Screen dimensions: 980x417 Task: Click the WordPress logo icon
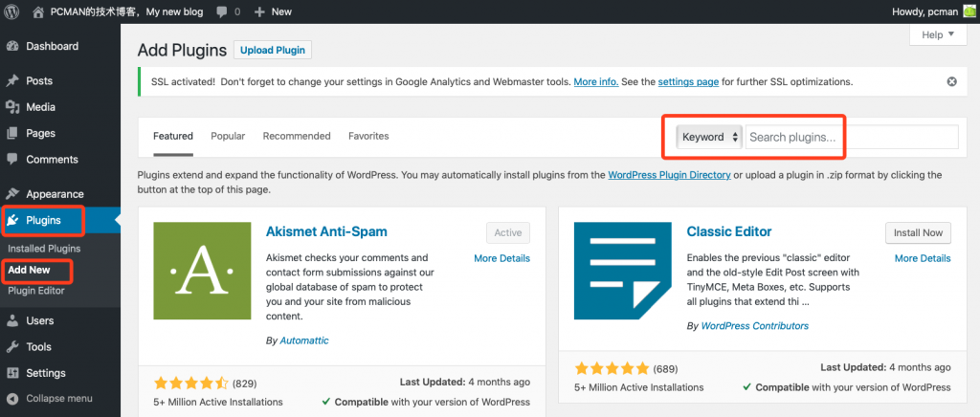tap(12, 11)
